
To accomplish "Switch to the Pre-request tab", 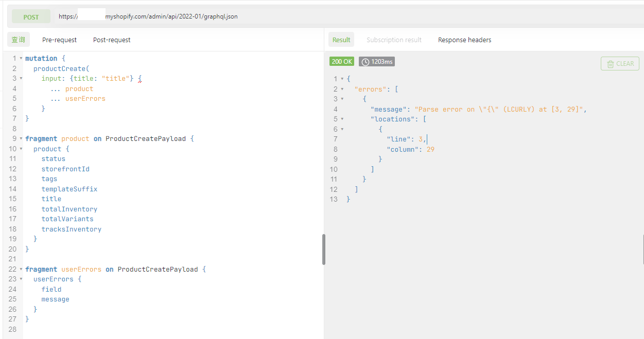I will point(59,40).
